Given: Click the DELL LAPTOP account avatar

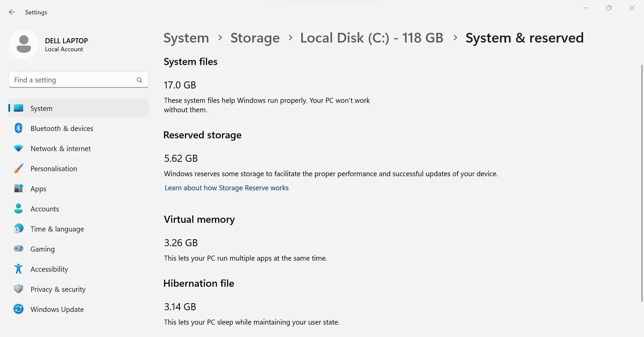Looking at the screenshot, I should click(24, 44).
